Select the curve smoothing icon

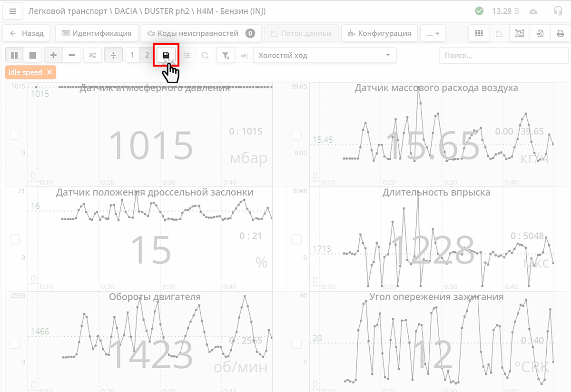pos(92,55)
